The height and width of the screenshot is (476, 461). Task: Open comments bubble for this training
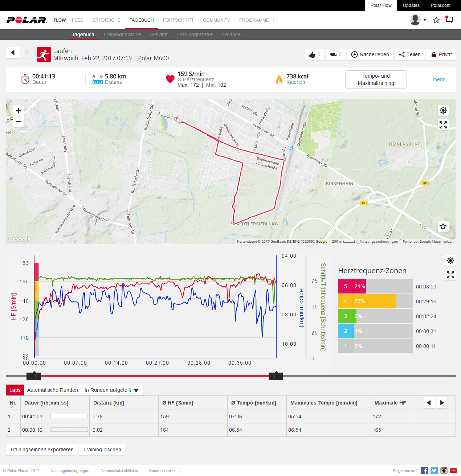(x=336, y=54)
